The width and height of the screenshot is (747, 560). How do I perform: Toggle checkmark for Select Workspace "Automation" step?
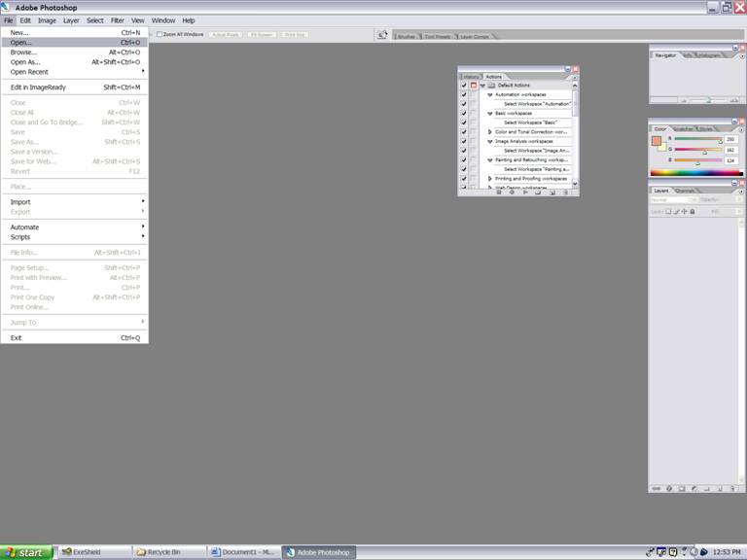click(x=464, y=104)
